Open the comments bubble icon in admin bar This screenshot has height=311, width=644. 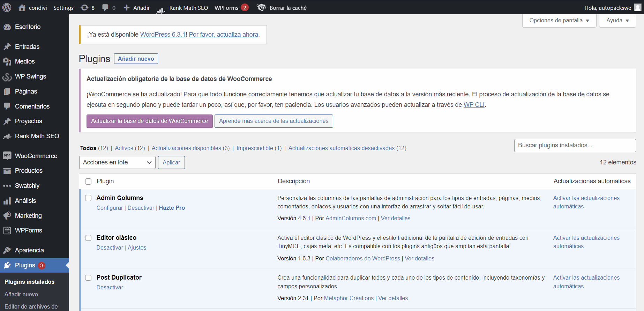pos(105,8)
